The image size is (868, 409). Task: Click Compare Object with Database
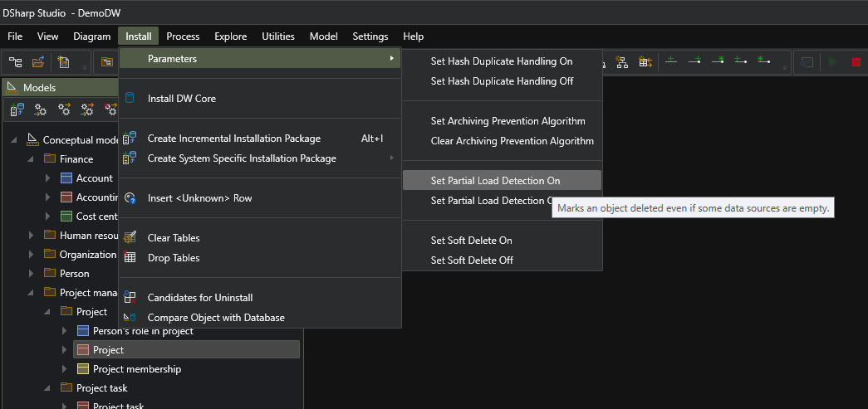[x=216, y=318]
